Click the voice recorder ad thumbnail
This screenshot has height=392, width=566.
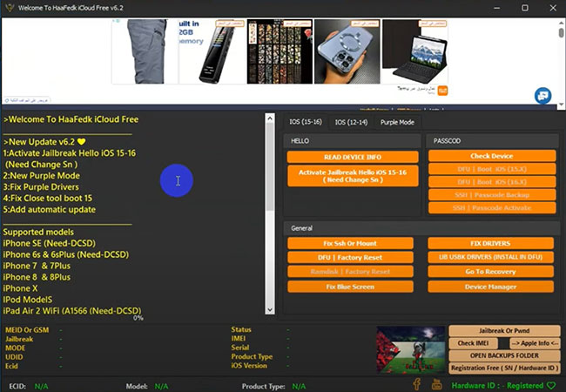click(212, 51)
